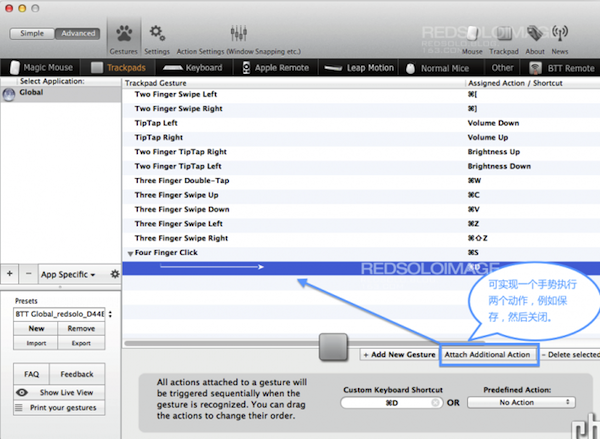Select the Two Finger Swipe Left row
Viewport: 600px width, 439px height.
point(361,95)
